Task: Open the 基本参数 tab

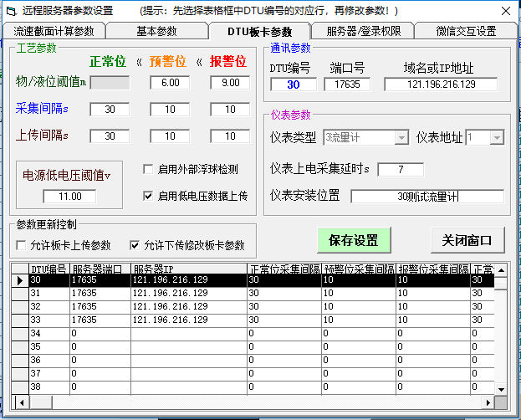Action: 156,31
